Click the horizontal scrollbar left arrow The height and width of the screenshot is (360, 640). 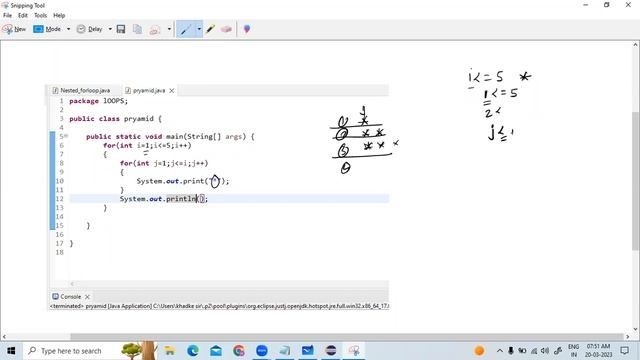[4, 337]
